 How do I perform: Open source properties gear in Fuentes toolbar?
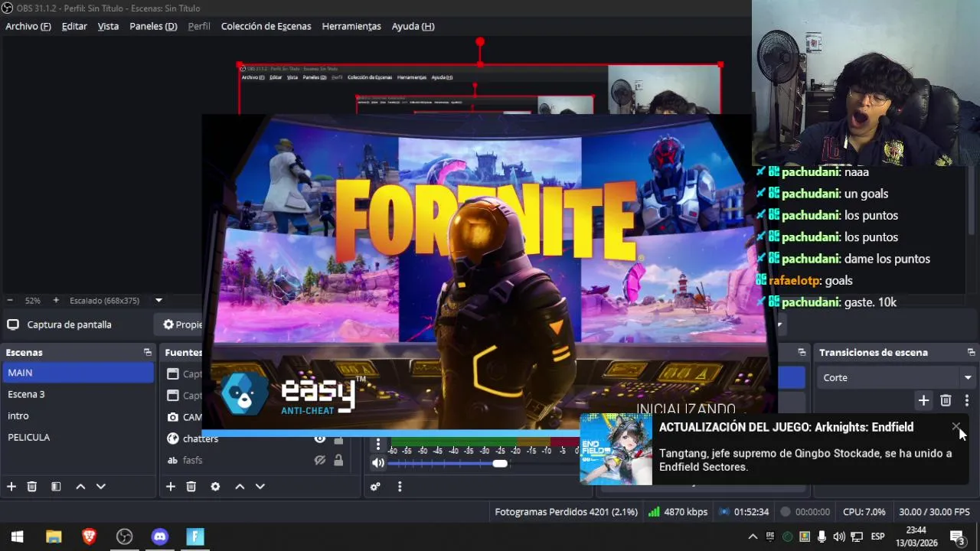coord(215,487)
